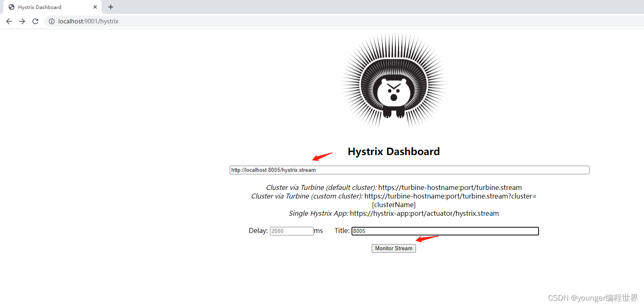Click the browser back arrow

(x=9, y=21)
